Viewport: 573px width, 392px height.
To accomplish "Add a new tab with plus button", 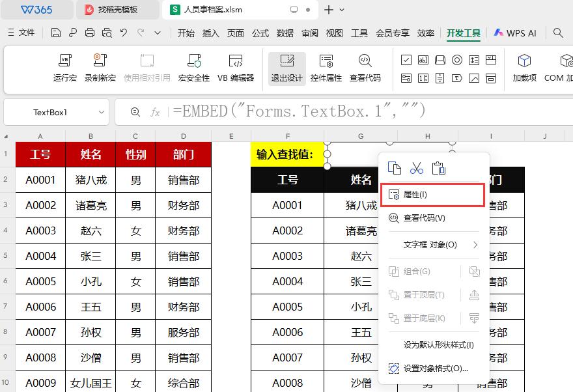I will coord(329,10).
